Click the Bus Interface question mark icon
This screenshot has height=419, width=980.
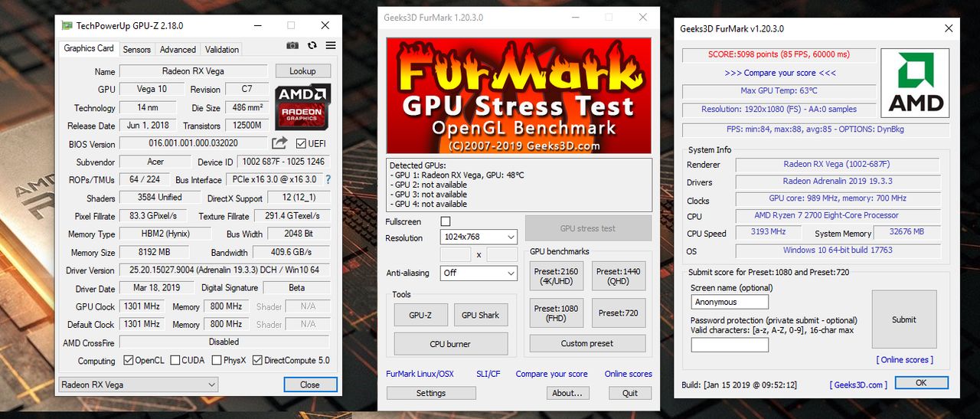328,180
